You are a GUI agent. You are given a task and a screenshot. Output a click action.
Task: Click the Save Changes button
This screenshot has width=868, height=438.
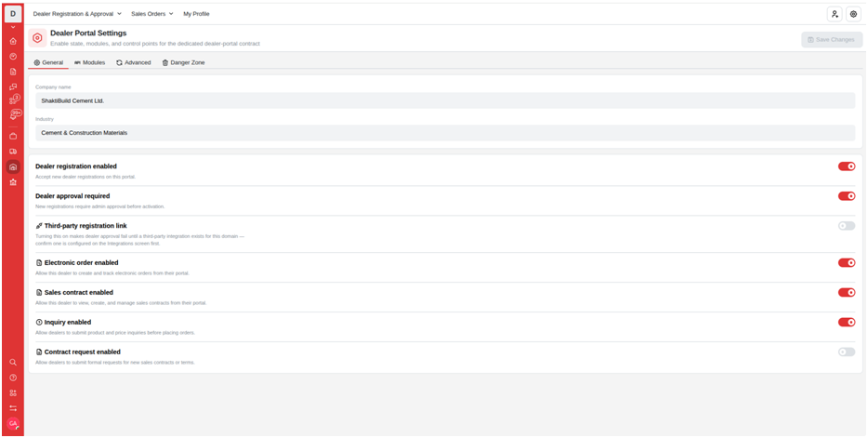(x=832, y=40)
